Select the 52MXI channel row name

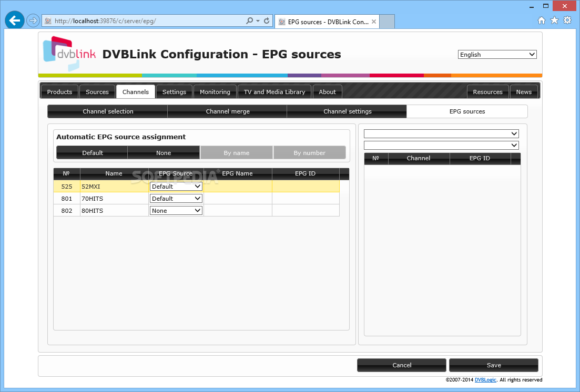[x=91, y=187]
